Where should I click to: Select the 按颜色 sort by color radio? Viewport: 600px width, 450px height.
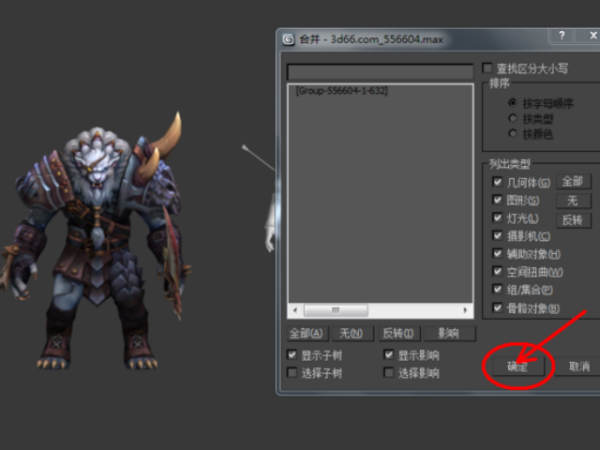513,134
